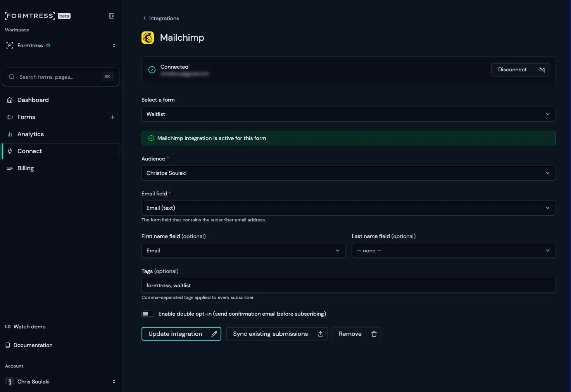This screenshot has width=571, height=392.
Task: Click 'The form field that contains' hint
Action: pyautogui.click(x=204, y=220)
